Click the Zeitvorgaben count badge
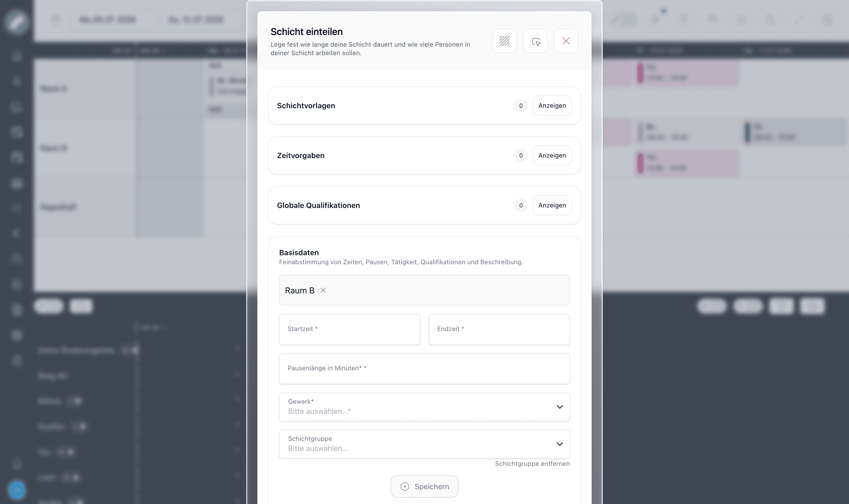The image size is (849, 504). pyautogui.click(x=521, y=155)
